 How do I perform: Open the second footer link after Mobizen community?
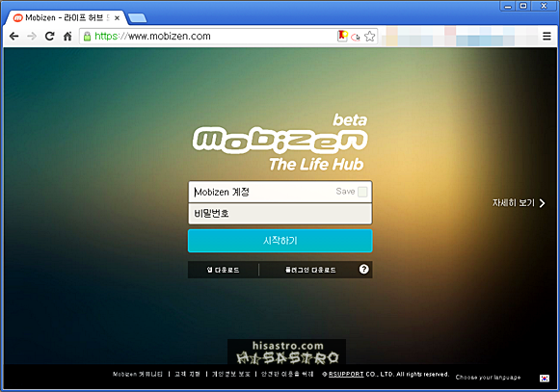(x=187, y=374)
